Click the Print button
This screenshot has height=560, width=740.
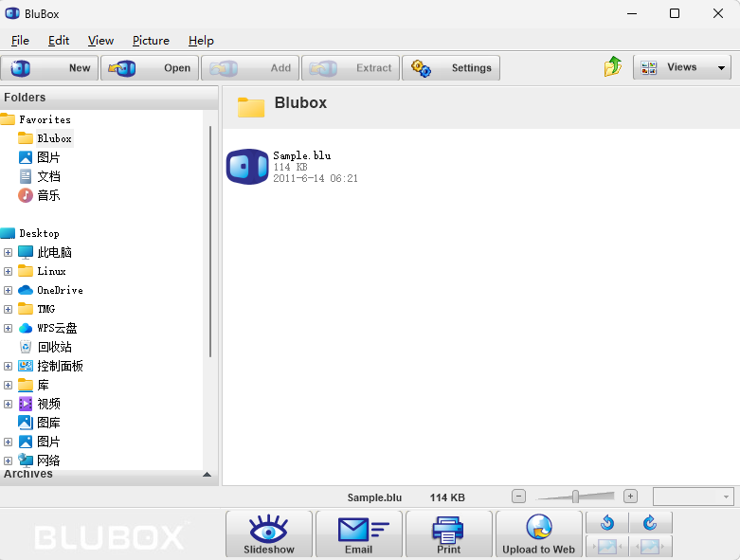pyautogui.click(x=449, y=533)
